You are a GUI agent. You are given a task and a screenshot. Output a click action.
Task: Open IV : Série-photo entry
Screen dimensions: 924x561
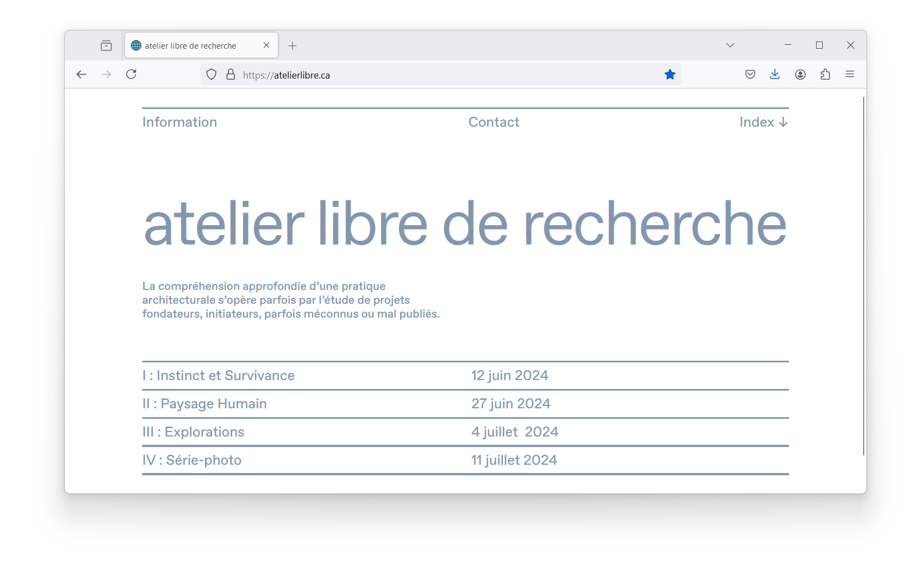pyautogui.click(x=192, y=460)
